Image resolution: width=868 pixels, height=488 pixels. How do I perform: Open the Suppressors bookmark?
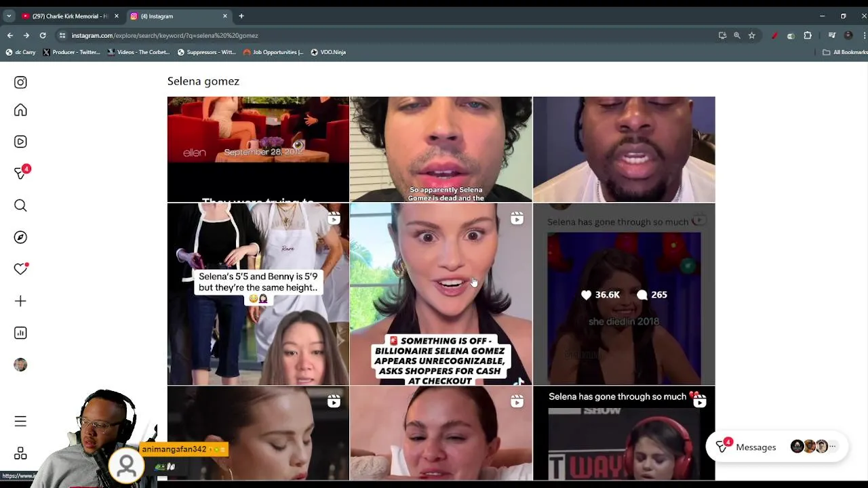point(206,52)
